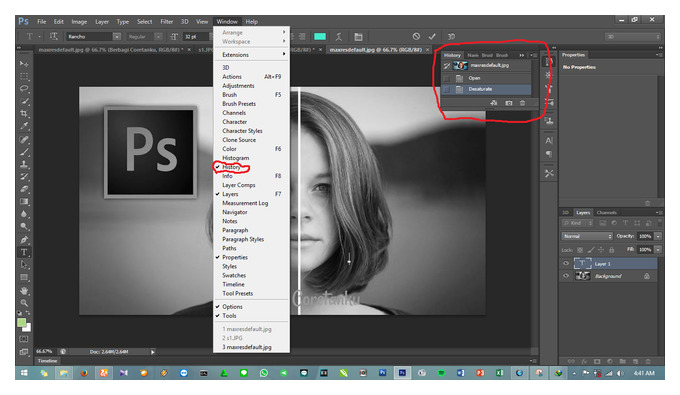Select the Move tool
Viewport: 680px width, 395px height.
24,64
